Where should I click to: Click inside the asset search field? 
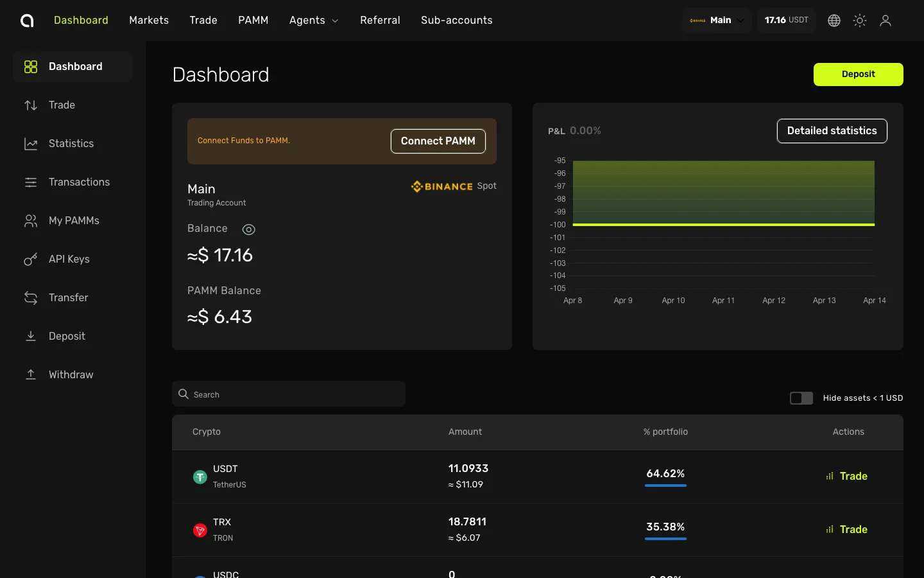click(x=288, y=394)
